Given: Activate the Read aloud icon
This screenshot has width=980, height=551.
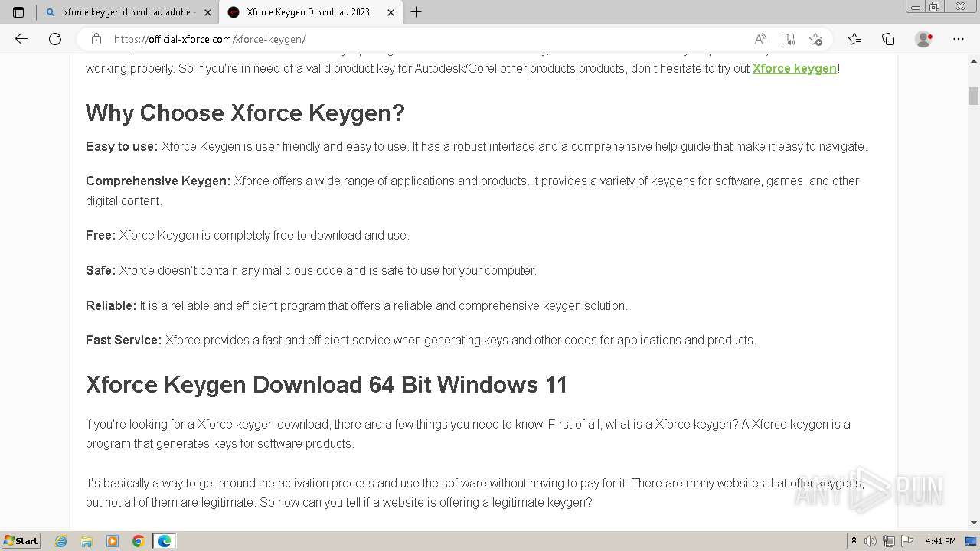Looking at the screenshot, I should pyautogui.click(x=760, y=39).
